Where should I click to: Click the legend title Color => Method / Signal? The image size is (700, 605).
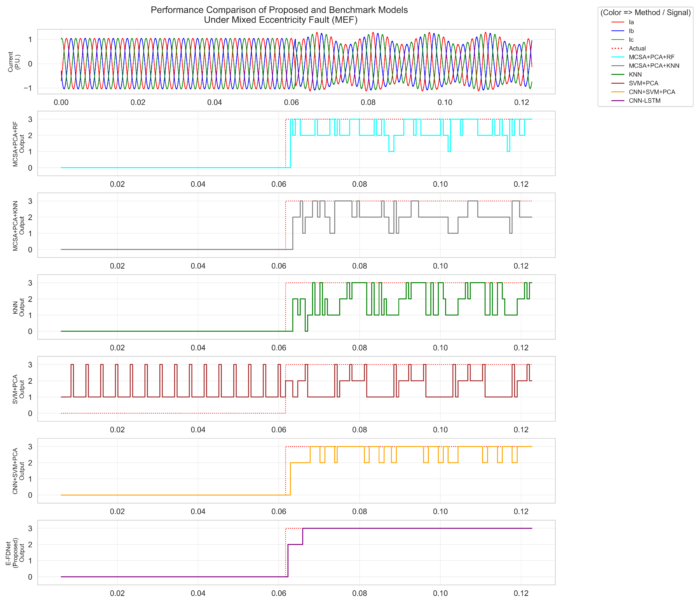(x=645, y=12)
